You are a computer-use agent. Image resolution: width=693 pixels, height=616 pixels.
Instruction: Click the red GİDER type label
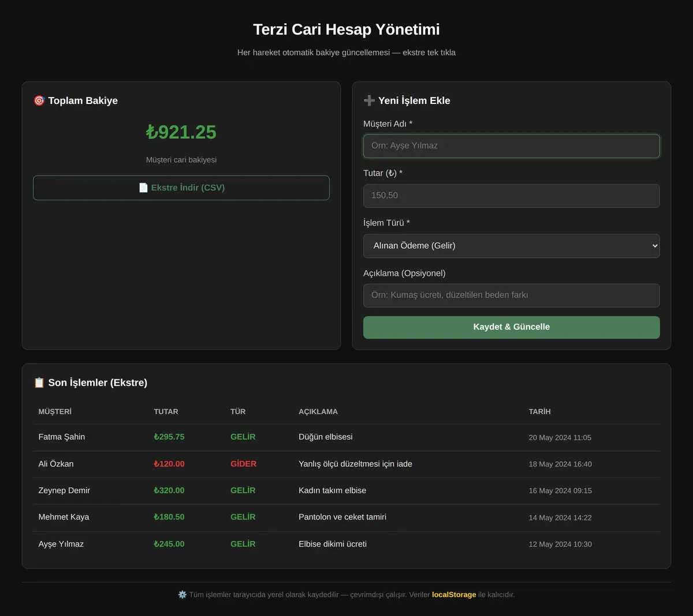(243, 464)
